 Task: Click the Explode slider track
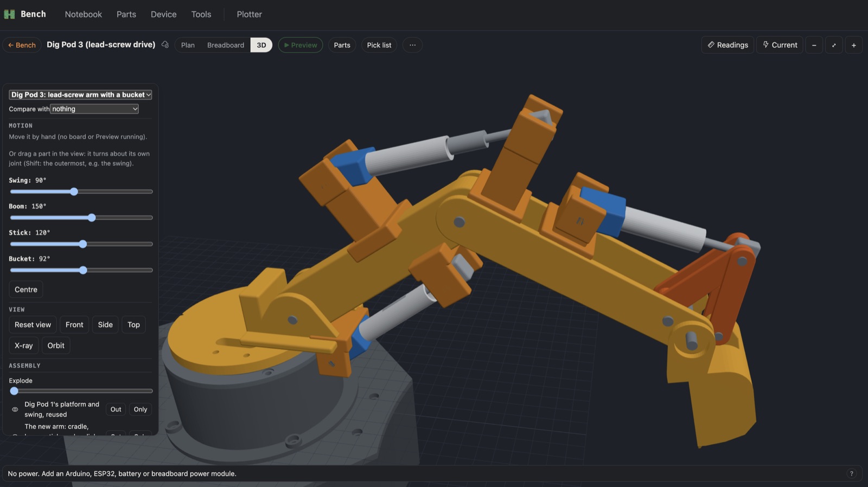(x=81, y=391)
